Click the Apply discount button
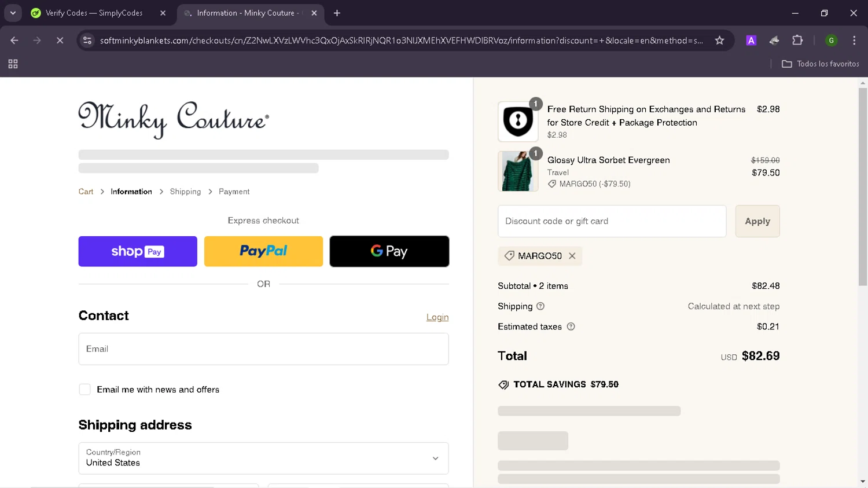 click(757, 221)
